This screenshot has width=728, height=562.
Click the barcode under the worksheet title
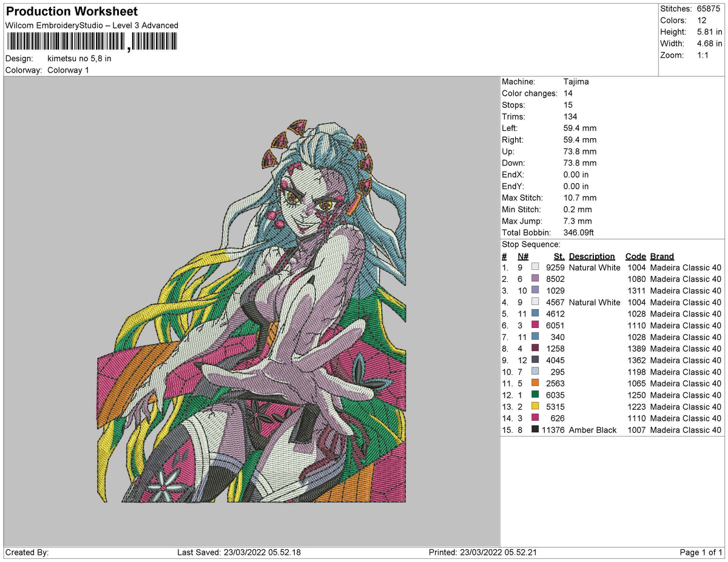pos(92,42)
